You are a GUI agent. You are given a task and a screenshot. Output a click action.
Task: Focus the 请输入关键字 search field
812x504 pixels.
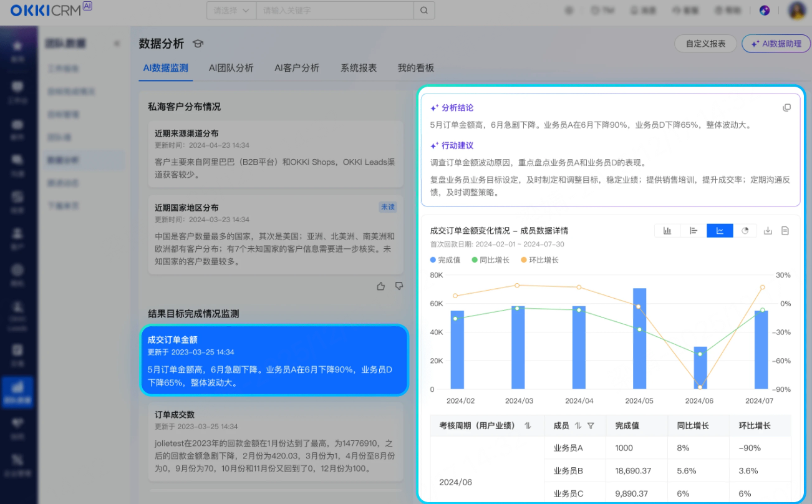click(x=335, y=11)
